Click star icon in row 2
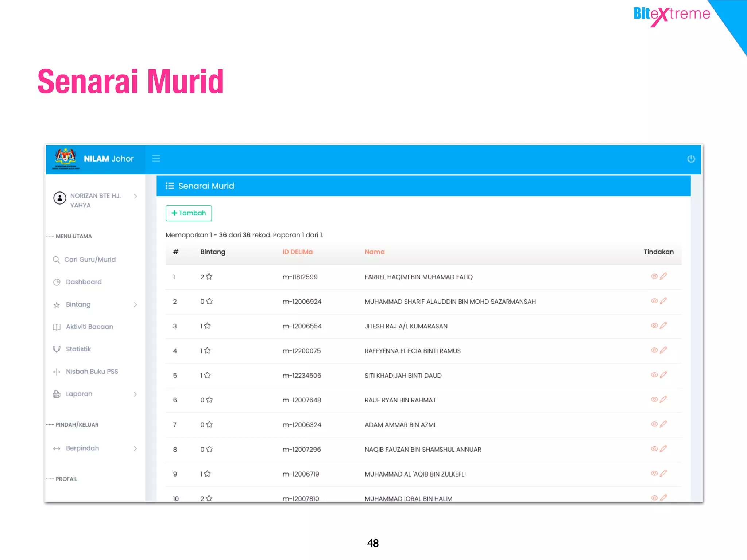The width and height of the screenshot is (747, 560). [209, 301]
